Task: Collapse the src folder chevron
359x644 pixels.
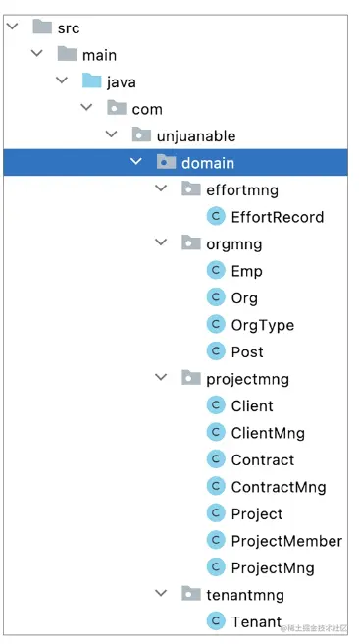Action: (x=13, y=27)
